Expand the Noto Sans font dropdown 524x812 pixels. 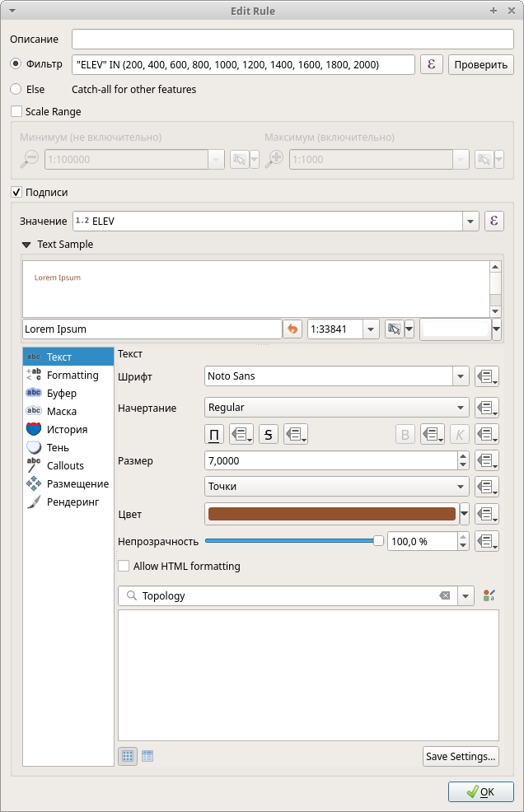click(461, 376)
